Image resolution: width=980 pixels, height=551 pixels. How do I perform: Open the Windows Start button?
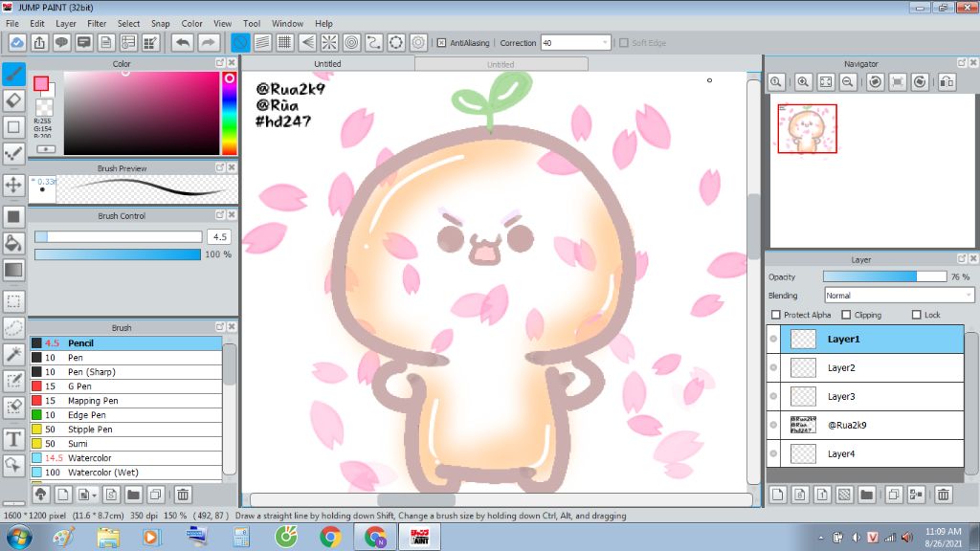19,538
